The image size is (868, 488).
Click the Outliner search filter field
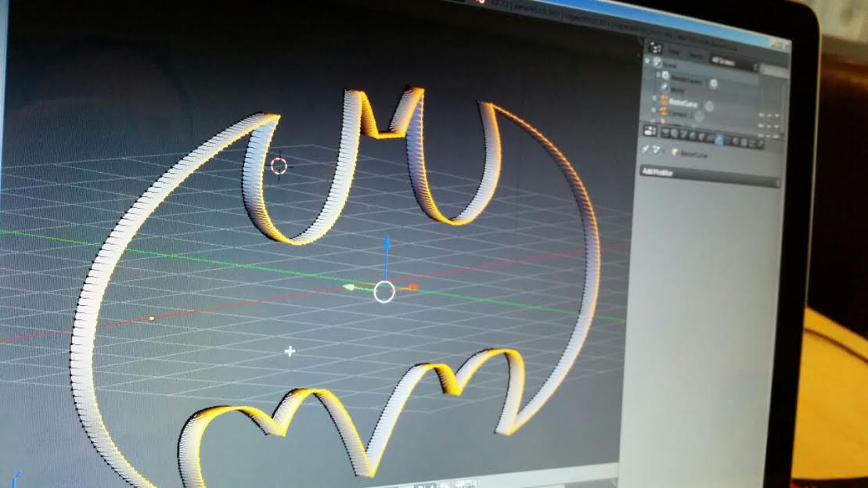point(774,70)
